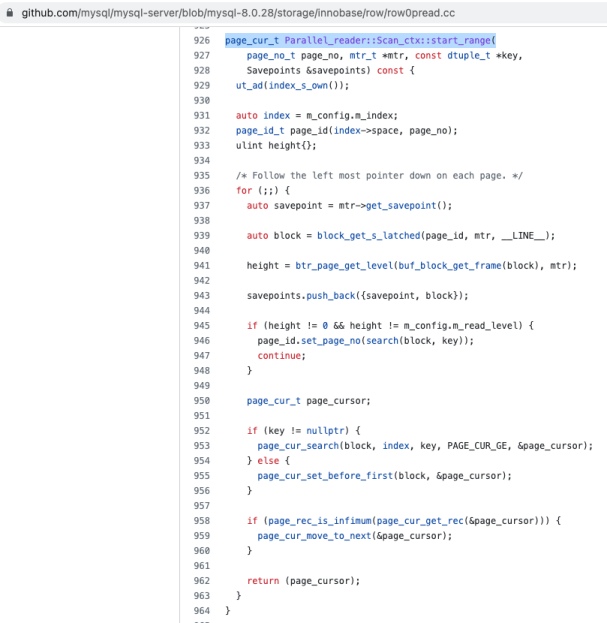Click line number 936
Screen dimensions: 607x623
coord(202,191)
